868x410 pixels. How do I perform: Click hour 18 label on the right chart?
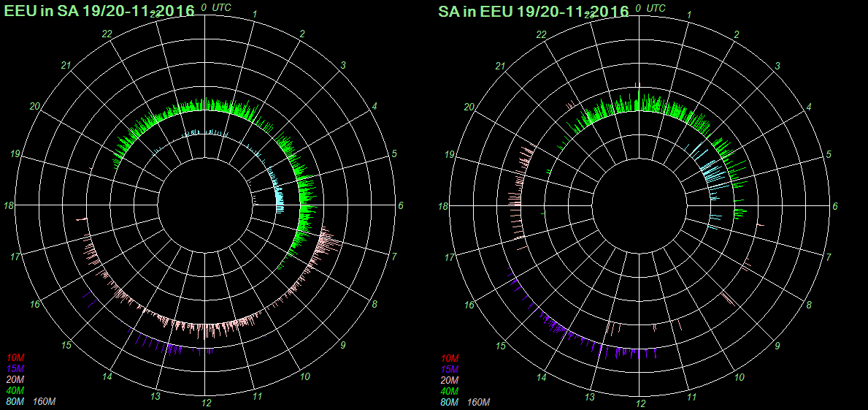pos(442,207)
